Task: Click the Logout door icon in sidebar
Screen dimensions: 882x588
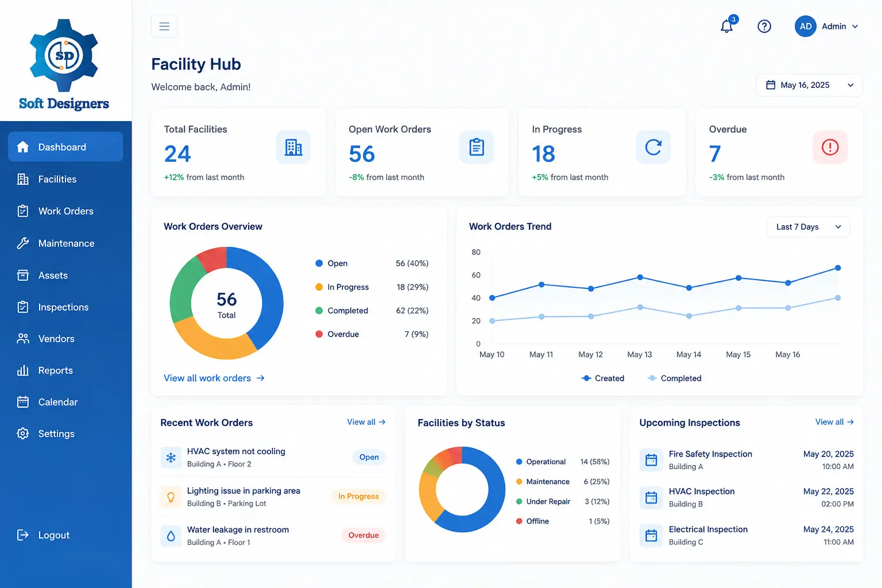Action: [x=23, y=535]
